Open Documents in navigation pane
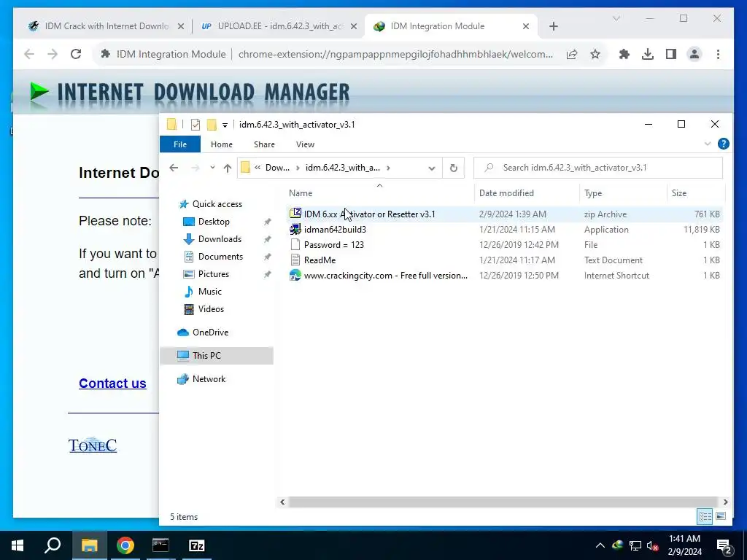Screen dimensions: 747x560 (x=220, y=257)
